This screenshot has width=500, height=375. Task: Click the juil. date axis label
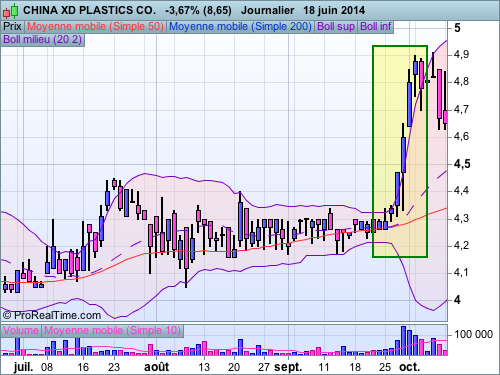point(24,367)
